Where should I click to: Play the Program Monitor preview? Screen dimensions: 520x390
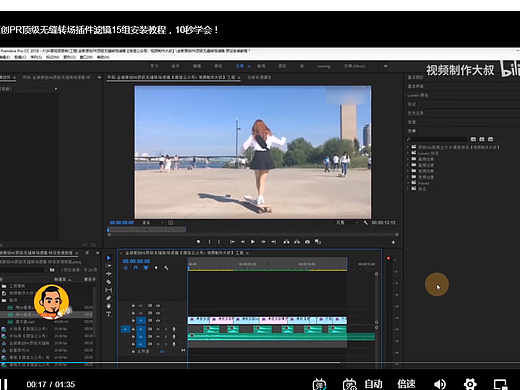tap(253, 242)
